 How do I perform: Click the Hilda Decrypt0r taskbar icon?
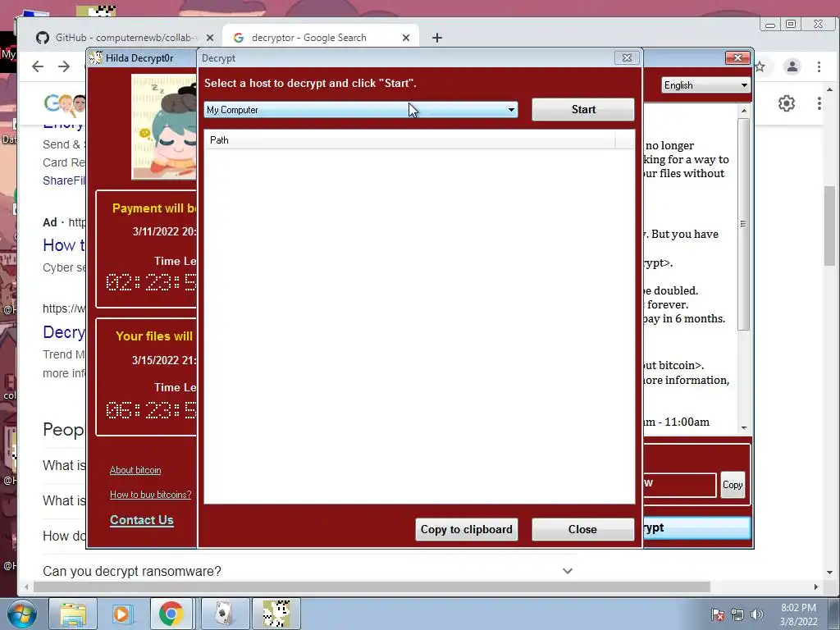pyautogui.click(x=276, y=614)
